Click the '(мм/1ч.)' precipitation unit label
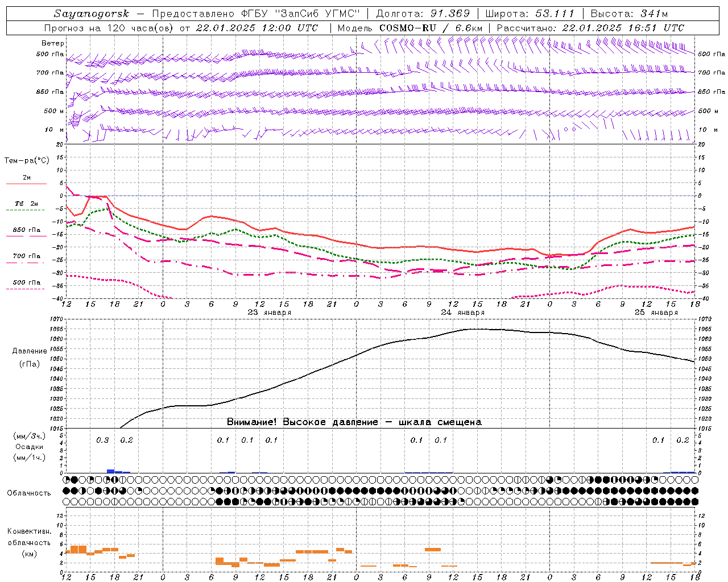The image size is (728, 582). coord(29,458)
